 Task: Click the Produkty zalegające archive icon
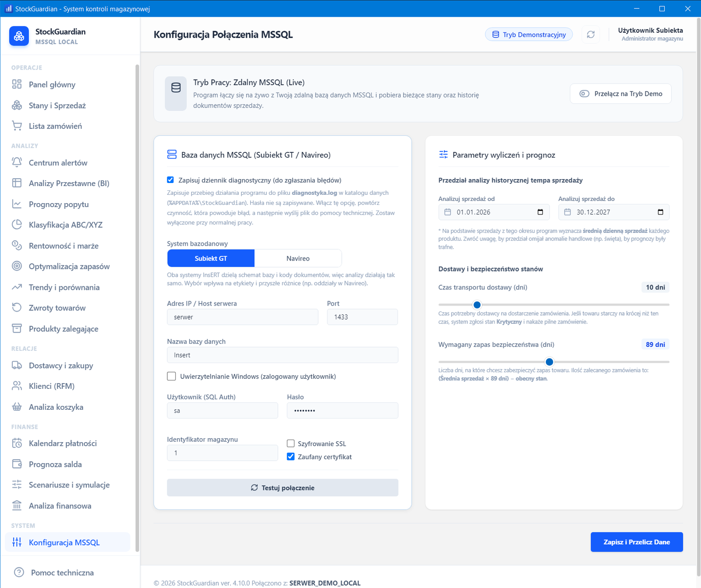coord(17,329)
